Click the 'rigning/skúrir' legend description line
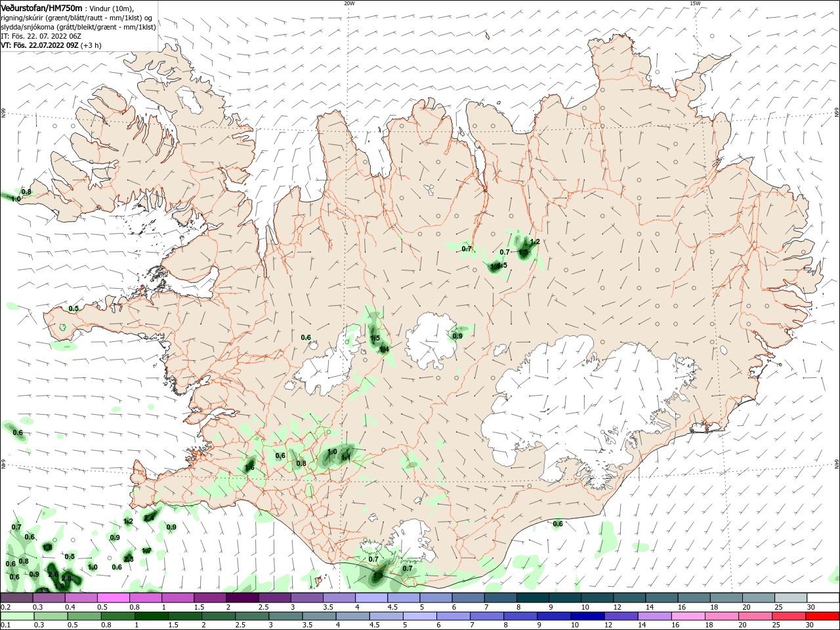The height and width of the screenshot is (630, 840). click(77, 17)
